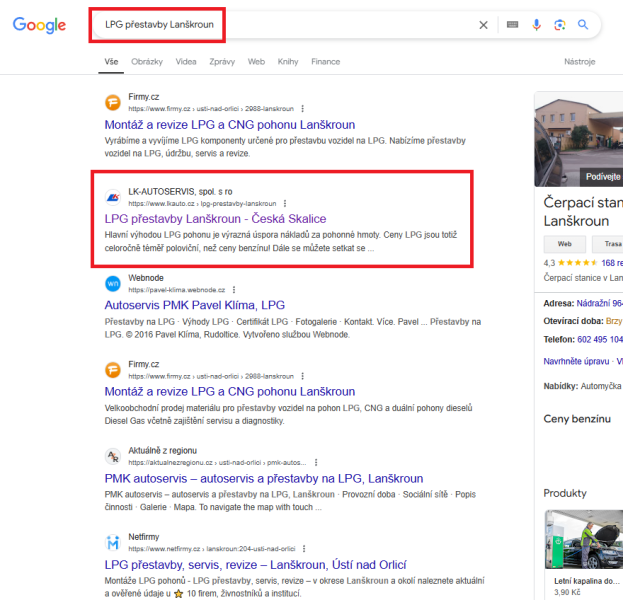Open the Nádražní address link

[x=600, y=304]
